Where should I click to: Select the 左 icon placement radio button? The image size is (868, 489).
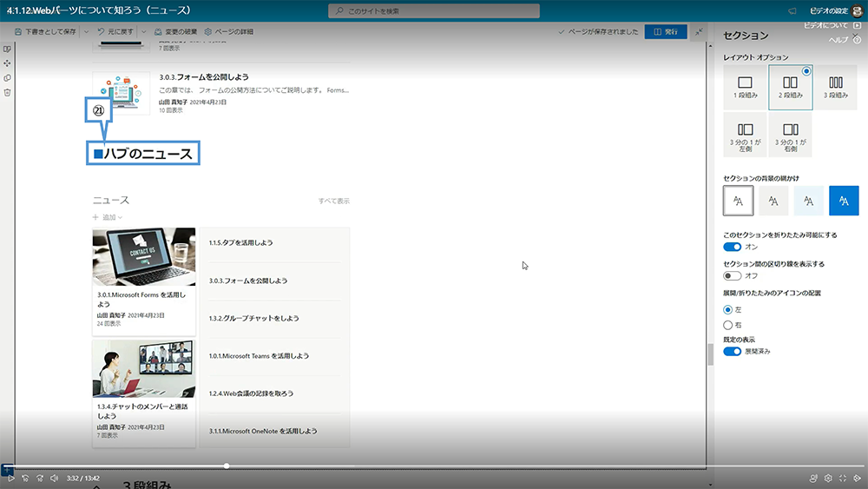point(728,309)
